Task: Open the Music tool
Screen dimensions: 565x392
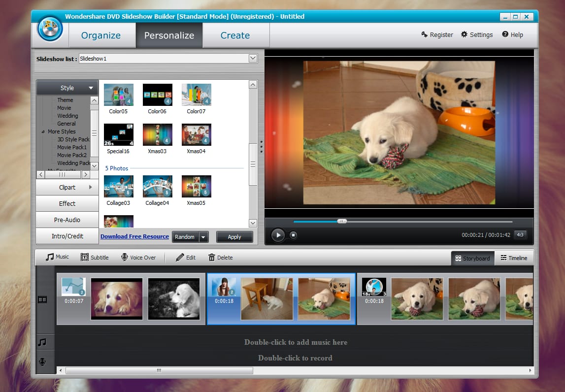Action: 57,257
